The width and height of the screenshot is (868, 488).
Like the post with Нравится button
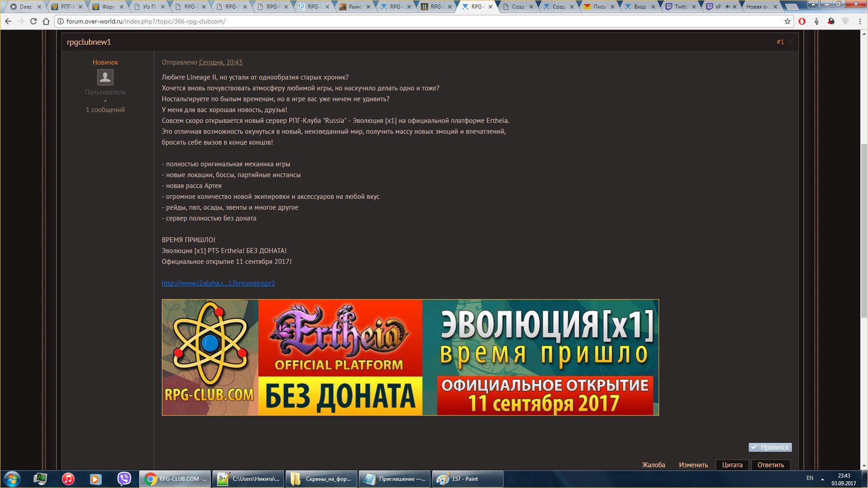click(x=770, y=447)
